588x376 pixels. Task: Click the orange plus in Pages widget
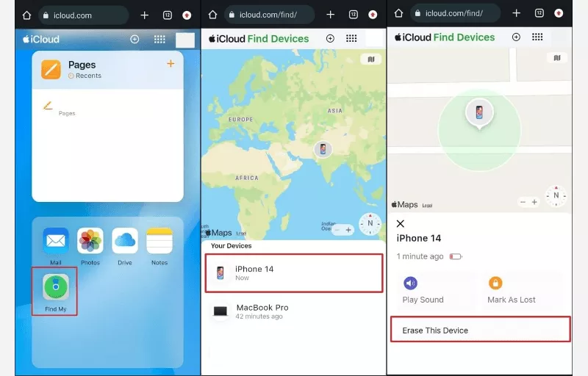pos(171,64)
